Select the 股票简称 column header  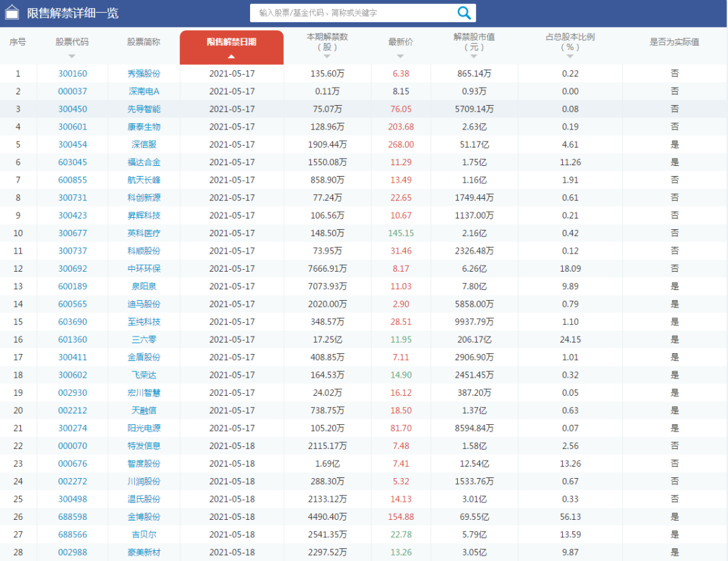click(144, 42)
